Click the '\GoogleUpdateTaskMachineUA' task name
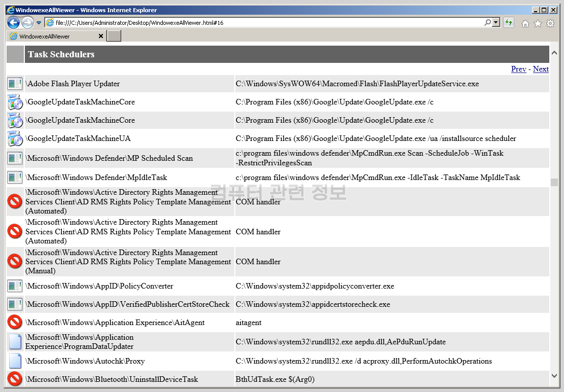This screenshot has height=392, width=564. pyautogui.click(x=78, y=138)
